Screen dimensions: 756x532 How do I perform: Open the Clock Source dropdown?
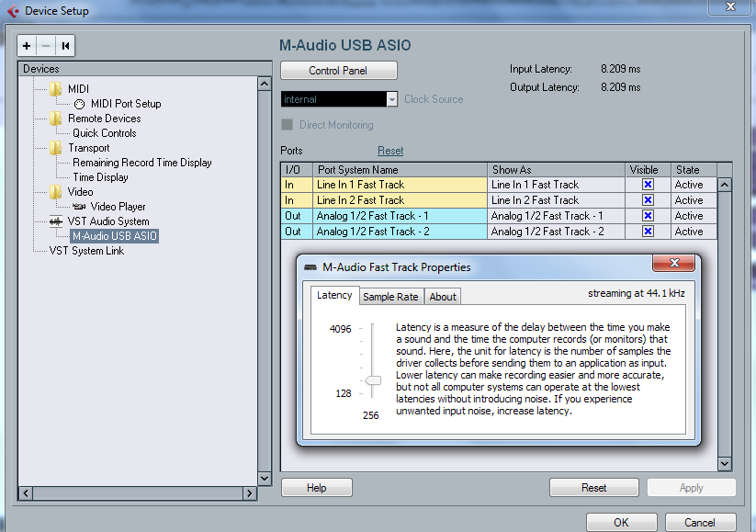click(392, 99)
